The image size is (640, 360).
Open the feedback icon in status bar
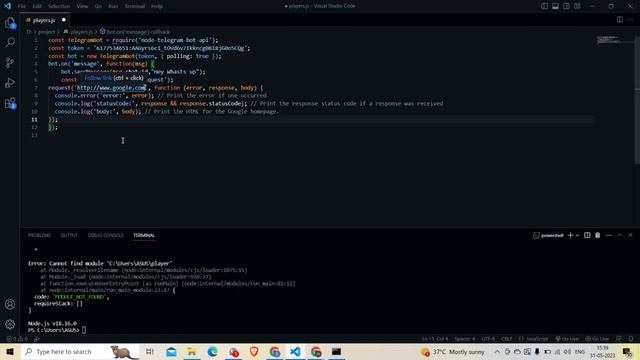[x=619, y=339]
